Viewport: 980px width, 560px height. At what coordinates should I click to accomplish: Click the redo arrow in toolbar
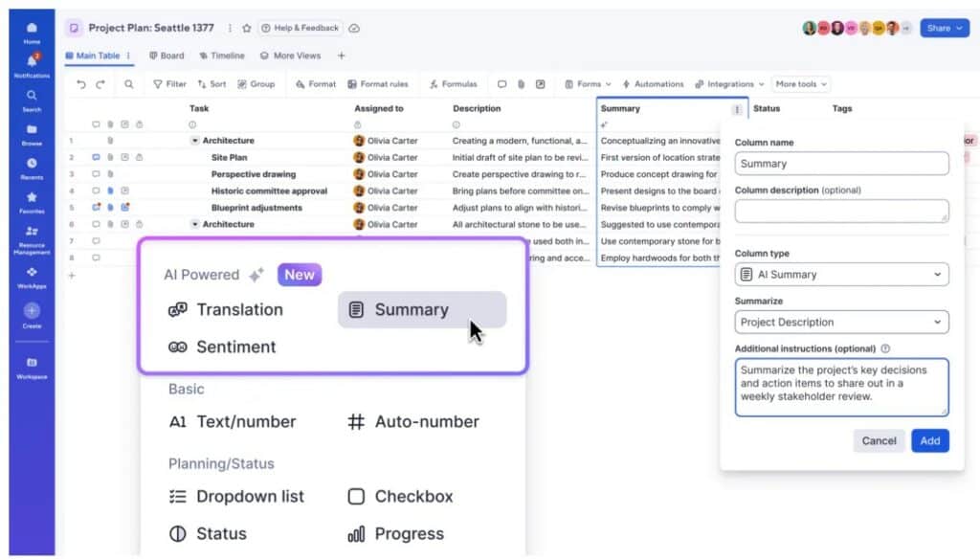[100, 83]
